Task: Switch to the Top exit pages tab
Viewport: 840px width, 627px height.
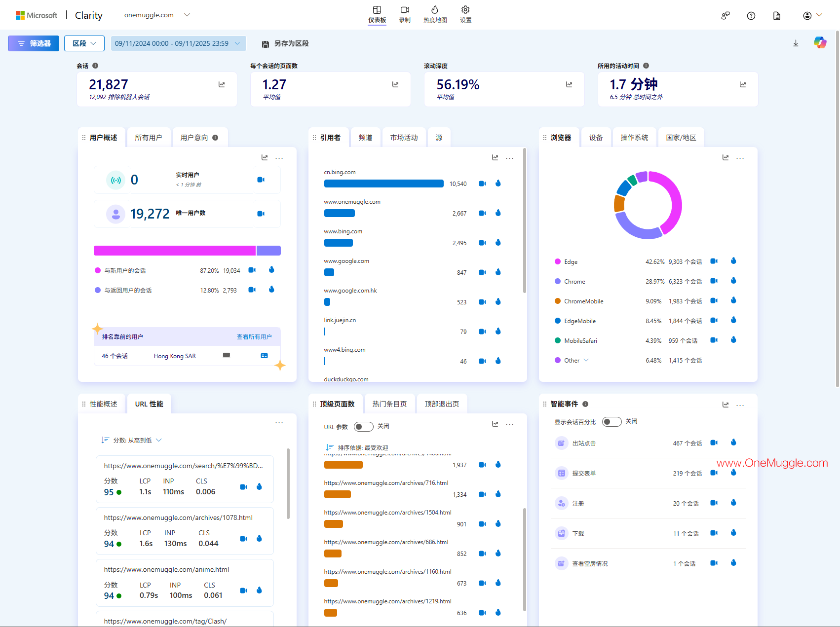Action: tap(442, 404)
